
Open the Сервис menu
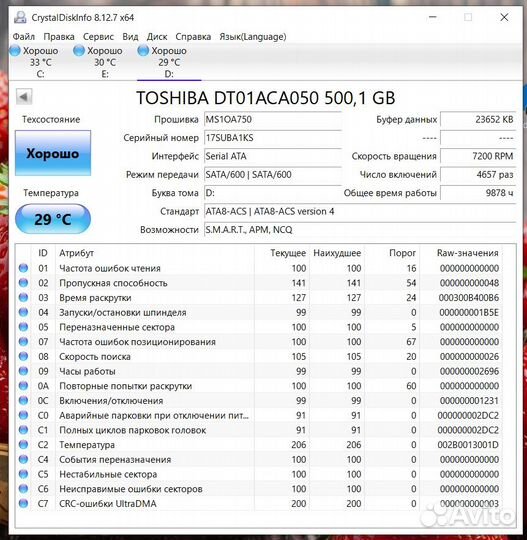(x=98, y=37)
